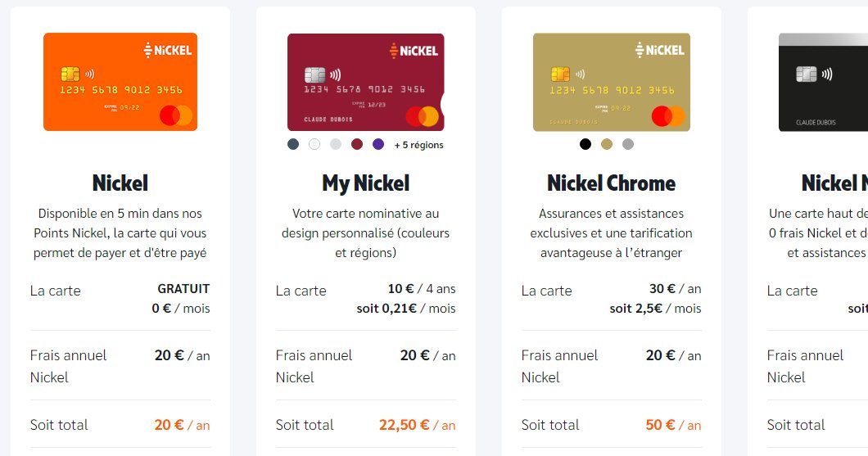The width and height of the screenshot is (868, 456).
Task: Select the white color for My Nickel
Action: click(314, 144)
